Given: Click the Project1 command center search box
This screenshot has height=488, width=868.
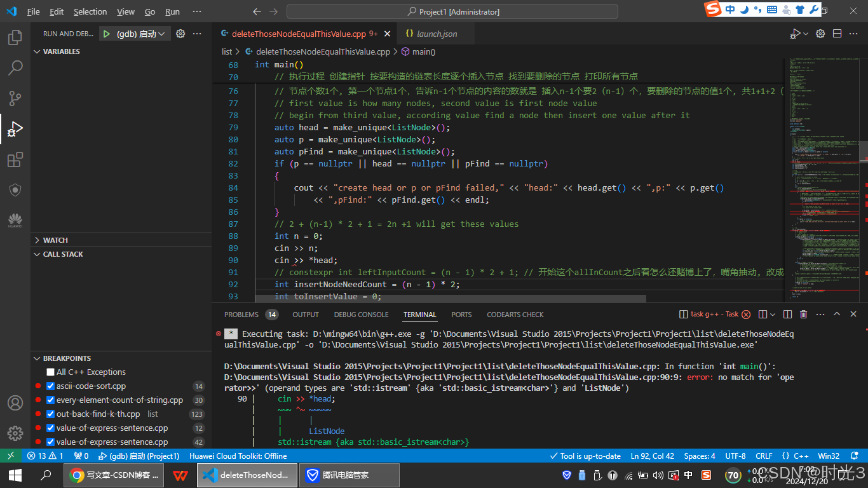Looking at the screenshot, I should coord(452,11).
